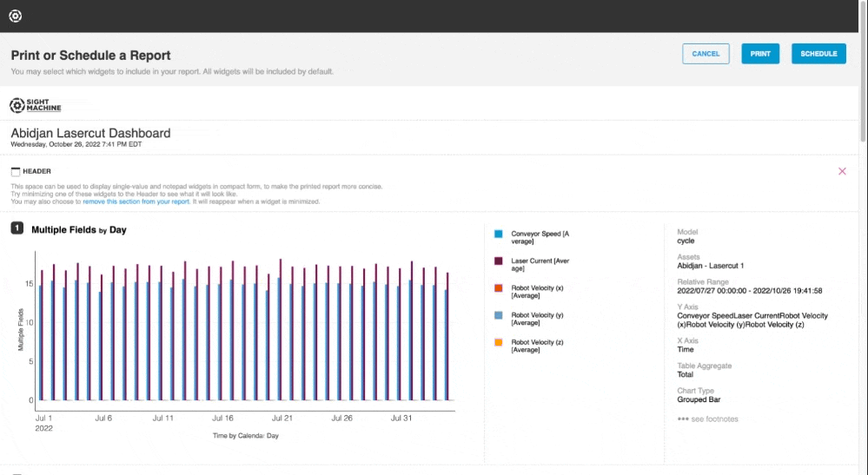Click the 'Jul 31' x-axis tick label

(x=401, y=419)
